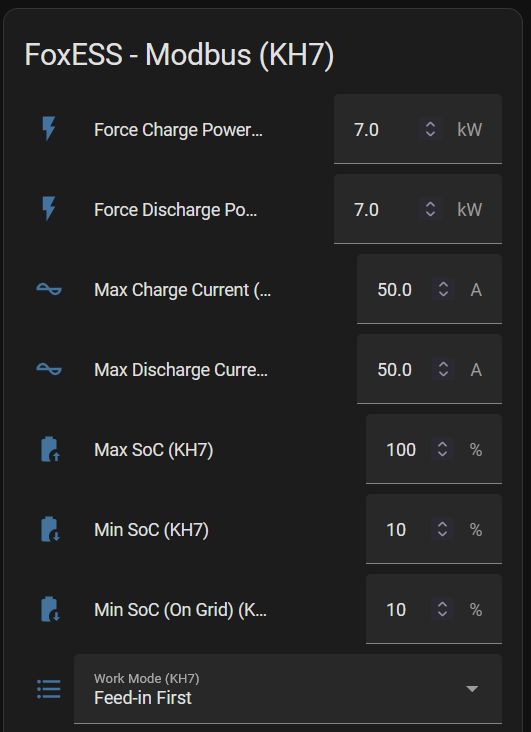Open the Work Mode (KH7) dropdown

pyautogui.click(x=288, y=689)
